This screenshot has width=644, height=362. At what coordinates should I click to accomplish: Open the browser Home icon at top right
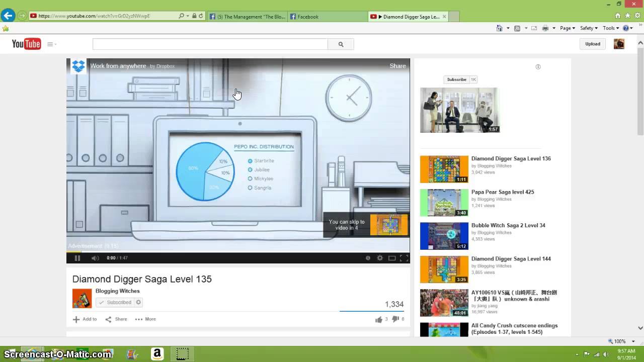(x=618, y=16)
